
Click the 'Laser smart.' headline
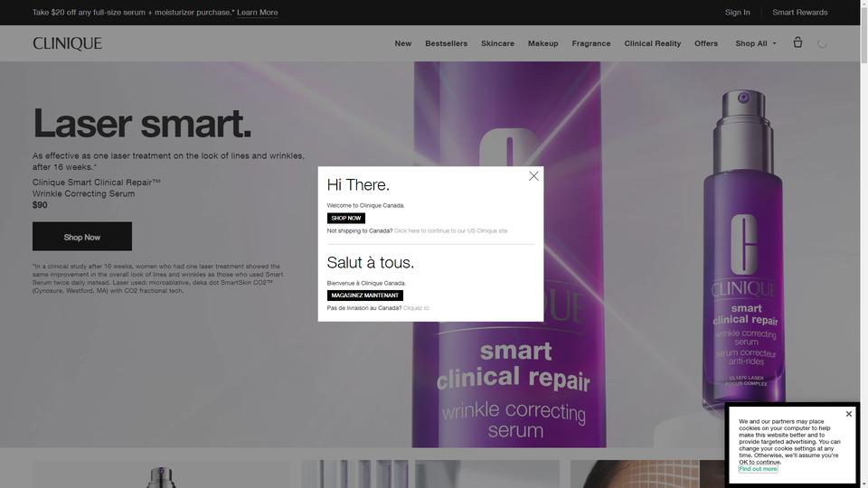pyautogui.click(x=142, y=123)
